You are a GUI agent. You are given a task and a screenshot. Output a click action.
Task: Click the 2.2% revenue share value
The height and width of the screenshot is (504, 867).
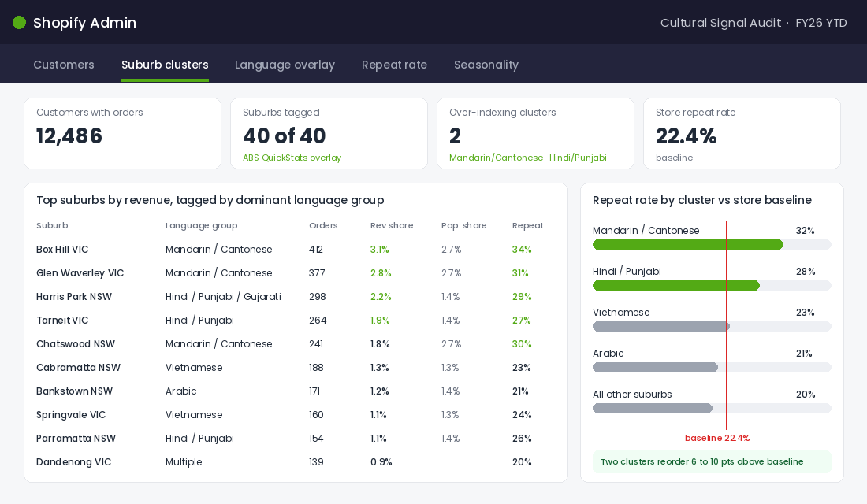point(381,297)
